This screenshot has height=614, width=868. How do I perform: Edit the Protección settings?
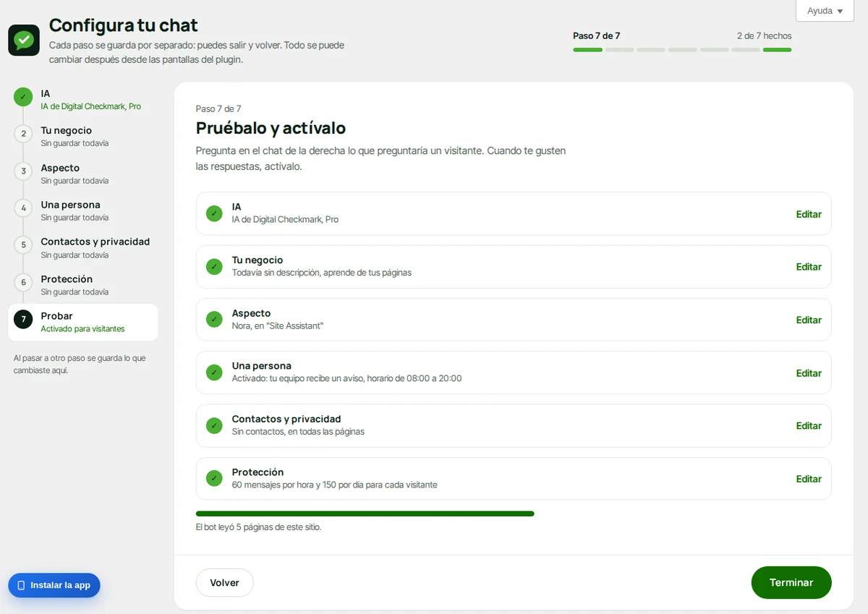pos(809,479)
